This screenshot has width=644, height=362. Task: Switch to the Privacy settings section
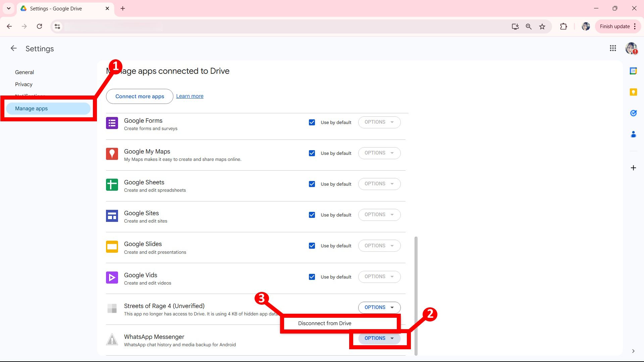tap(23, 84)
